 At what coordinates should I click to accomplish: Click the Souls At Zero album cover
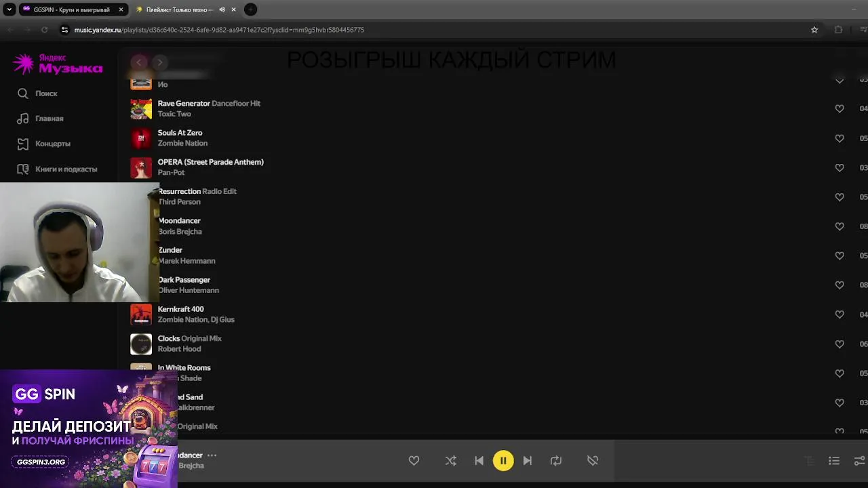tap(141, 138)
